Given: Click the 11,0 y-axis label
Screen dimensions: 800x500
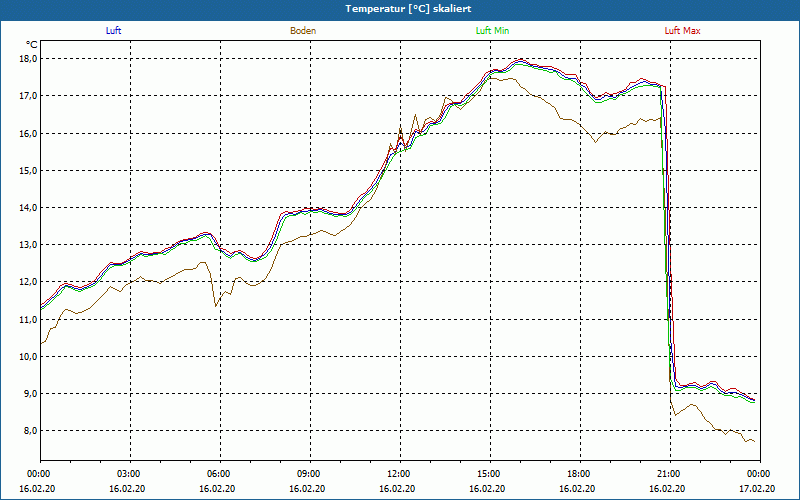Looking at the screenshot, I should click(29, 319).
